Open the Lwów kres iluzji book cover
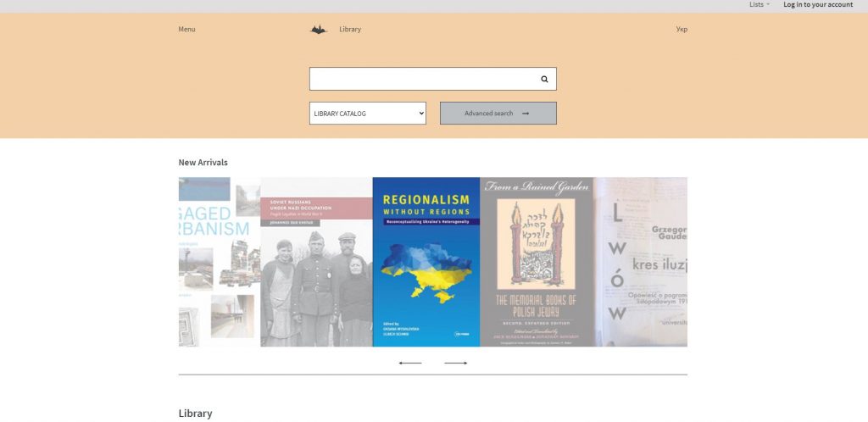Screen dimensions: 868x422 (x=641, y=262)
